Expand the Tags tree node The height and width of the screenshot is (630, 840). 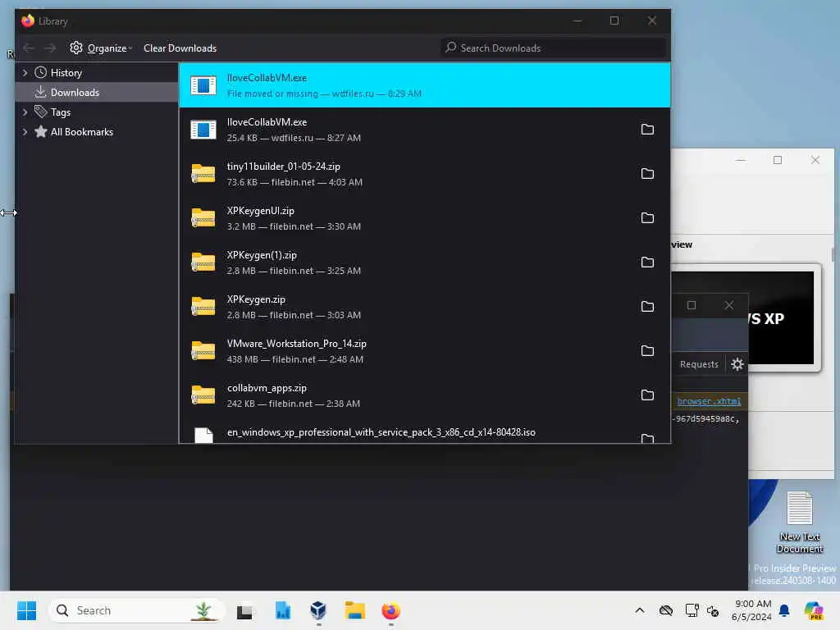[25, 112]
